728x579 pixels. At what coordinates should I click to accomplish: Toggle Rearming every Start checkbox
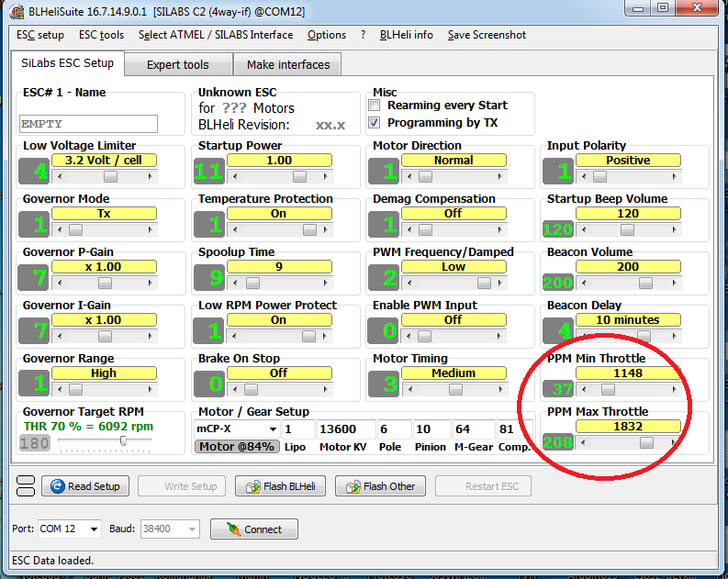pos(375,106)
